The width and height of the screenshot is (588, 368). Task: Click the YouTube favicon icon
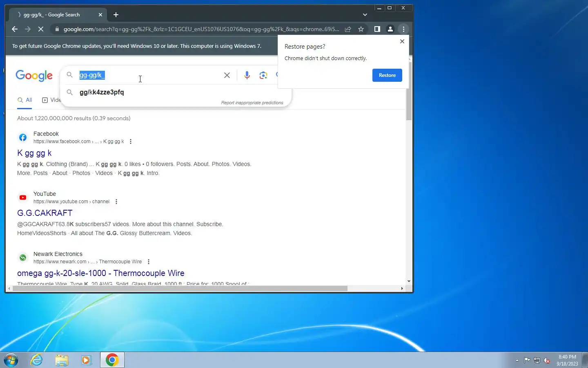click(23, 197)
